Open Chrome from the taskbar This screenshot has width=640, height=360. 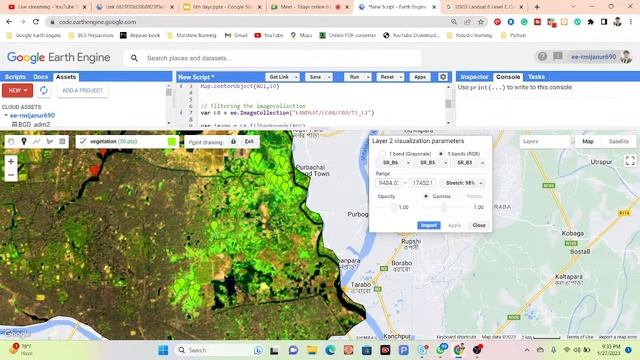point(459,350)
